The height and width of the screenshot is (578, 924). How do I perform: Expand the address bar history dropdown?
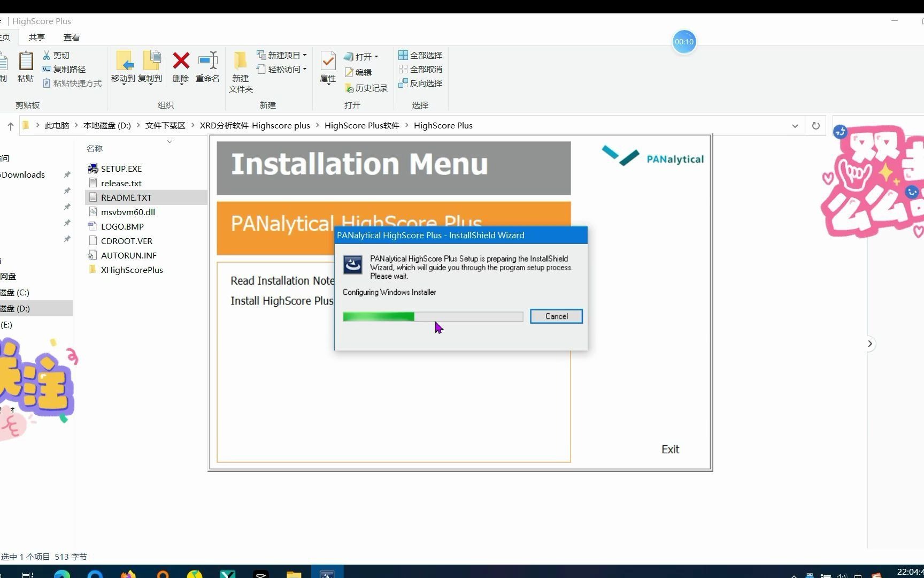click(x=795, y=126)
